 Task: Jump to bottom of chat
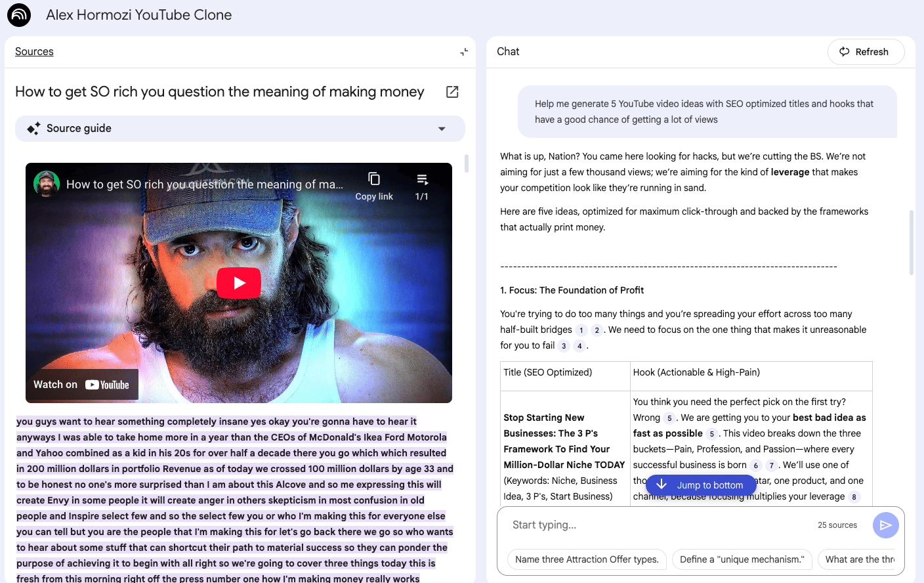coord(701,485)
